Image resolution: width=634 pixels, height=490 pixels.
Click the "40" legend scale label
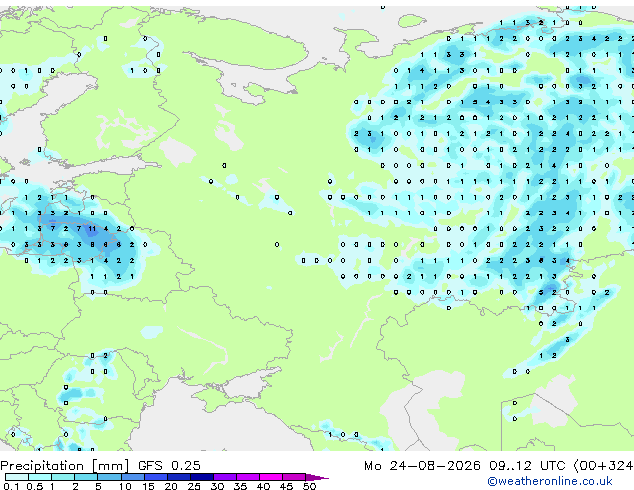(x=263, y=486)
